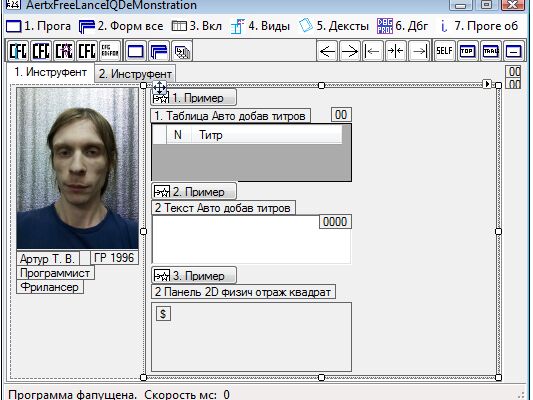Screen dimensions: 533x400
Task: Click the 'ГР 1996' label
Action: coord(114,258)
